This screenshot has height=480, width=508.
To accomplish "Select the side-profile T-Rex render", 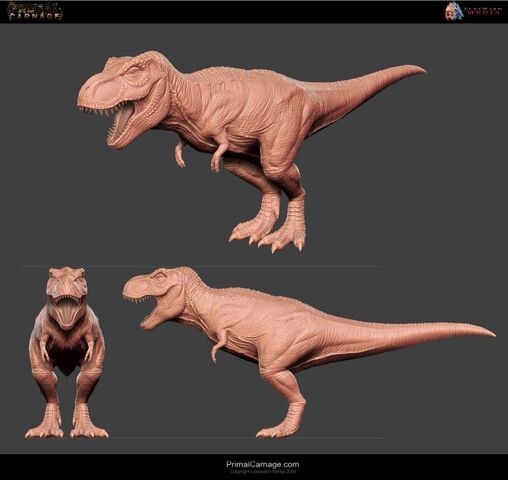I will pos(309,352).
